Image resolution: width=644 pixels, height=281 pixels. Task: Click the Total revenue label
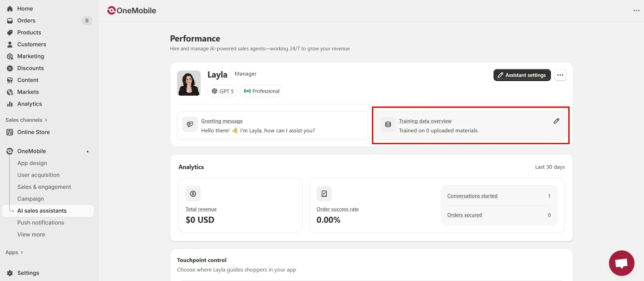click(201, 209)
